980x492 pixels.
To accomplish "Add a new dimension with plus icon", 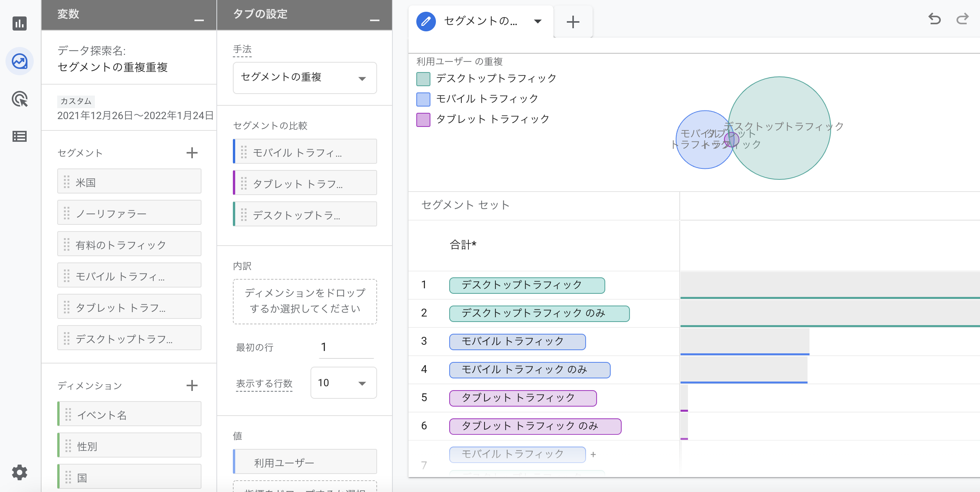I will 192,385.
